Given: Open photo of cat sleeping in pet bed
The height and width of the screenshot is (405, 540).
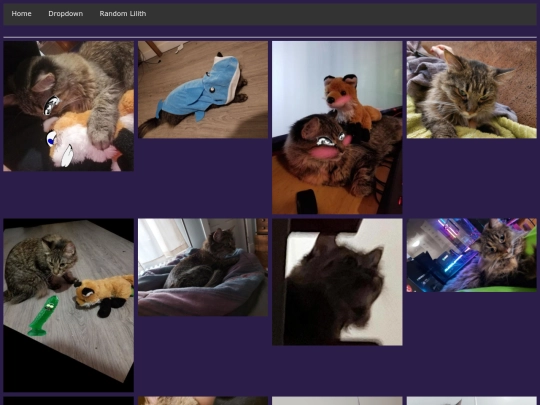Looking at the screenshot, I should pos(203,267).
